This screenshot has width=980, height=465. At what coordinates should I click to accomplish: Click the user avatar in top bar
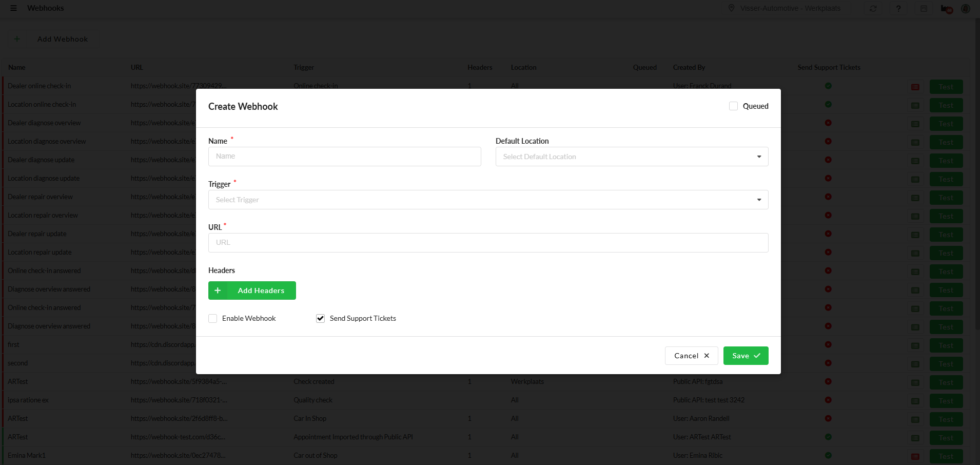click(966, 9)
